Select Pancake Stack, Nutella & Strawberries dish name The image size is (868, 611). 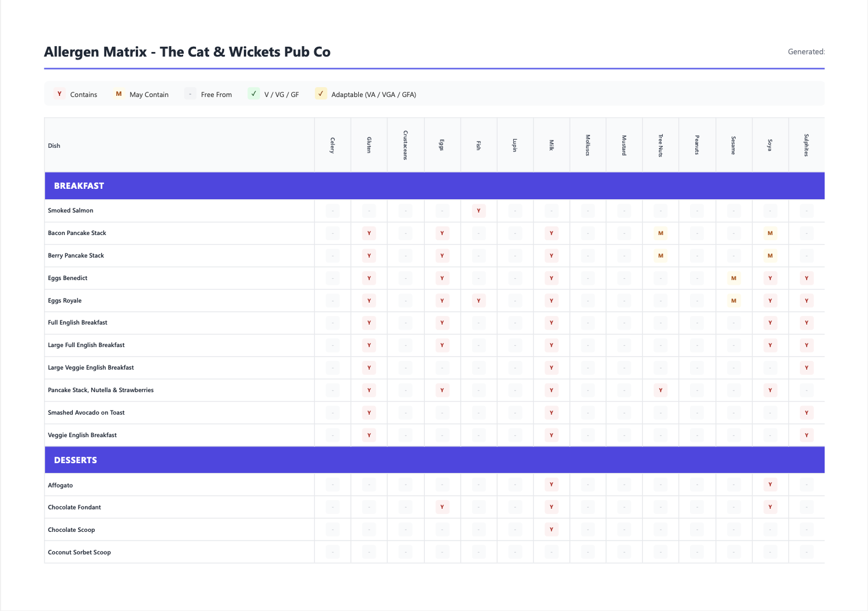coord(101,390)
